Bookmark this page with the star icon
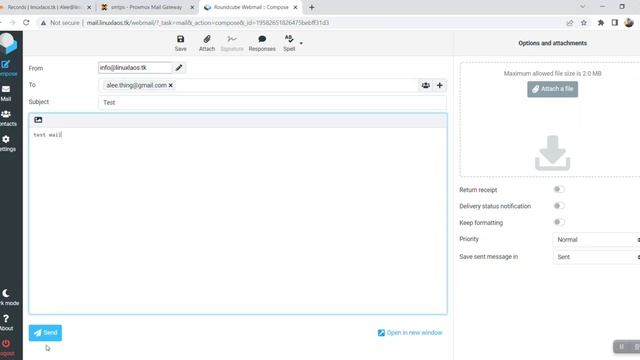Image resolution: width=640 pixels, height=360 pixels. tap(584, 23)
